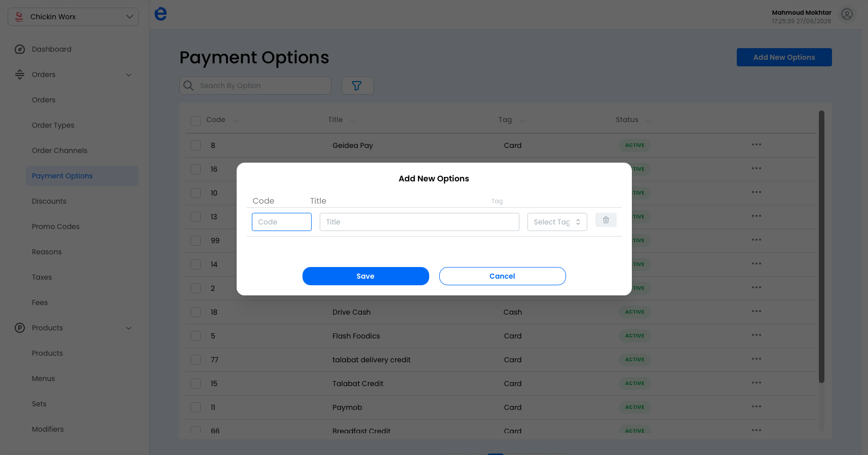Click the table's vertical scrollbar

(821, 247)
